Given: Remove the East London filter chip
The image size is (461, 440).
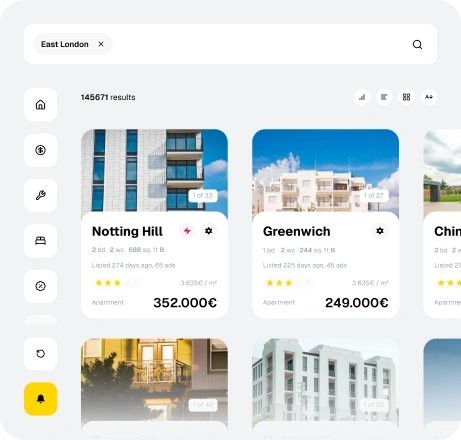Looking at the screenshot, I should pos(101,44).
